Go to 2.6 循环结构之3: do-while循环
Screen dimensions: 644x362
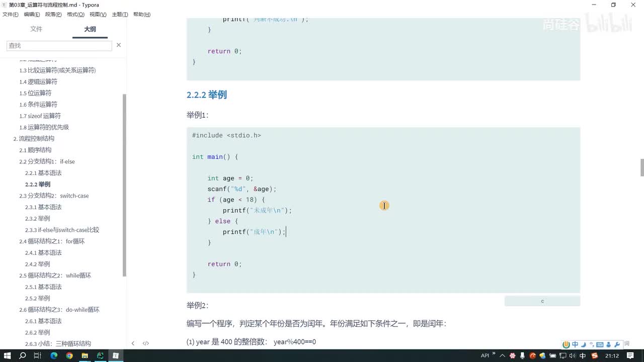click(59, 310)
